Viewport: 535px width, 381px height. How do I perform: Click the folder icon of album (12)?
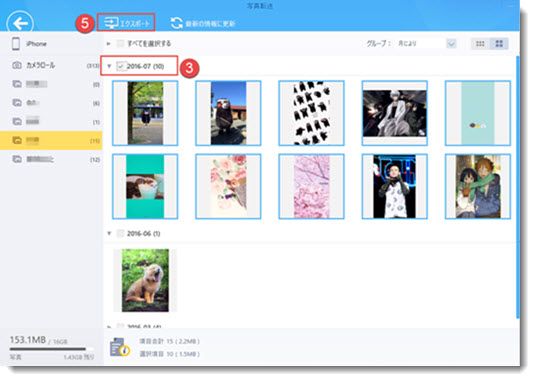(x=17, y=159)
